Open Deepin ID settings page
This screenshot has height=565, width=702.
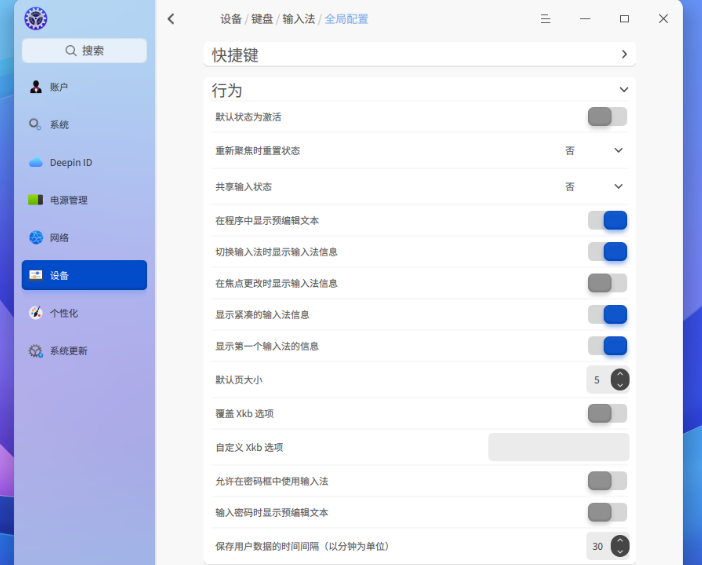point(84,163)
